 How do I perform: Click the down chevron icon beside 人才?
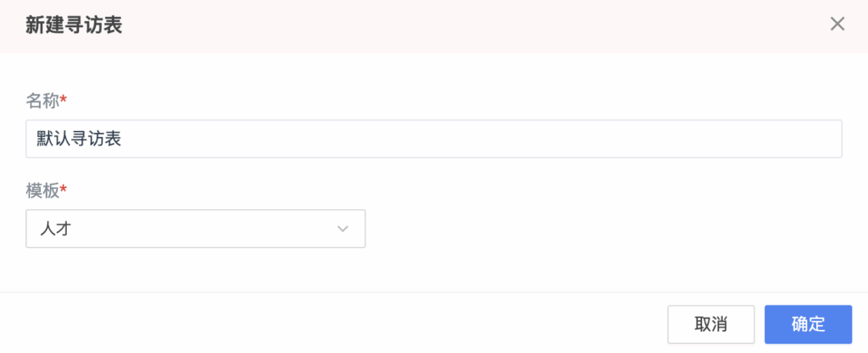pos(342,229)
